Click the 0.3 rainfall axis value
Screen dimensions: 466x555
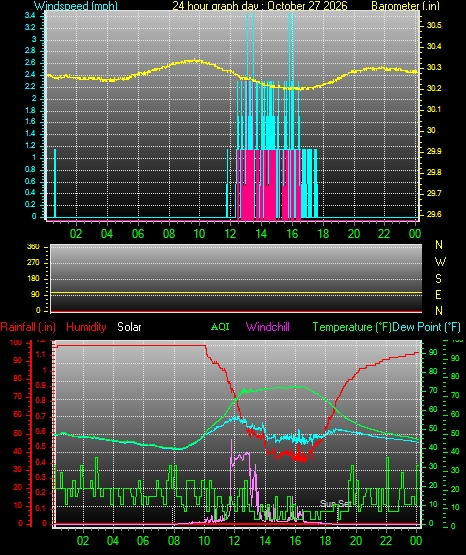[x=41, y=477]
